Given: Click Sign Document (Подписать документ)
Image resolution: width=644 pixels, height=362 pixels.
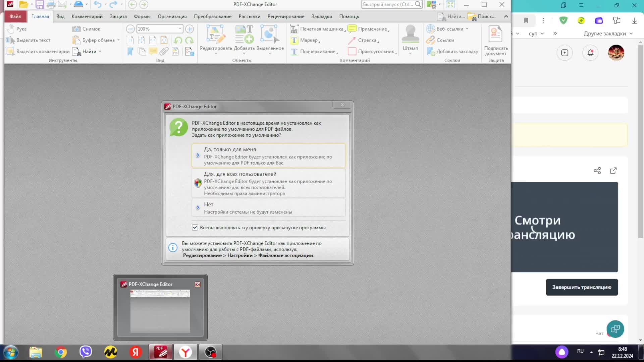Looking at the screenshot, I should [x=496, y=40].
